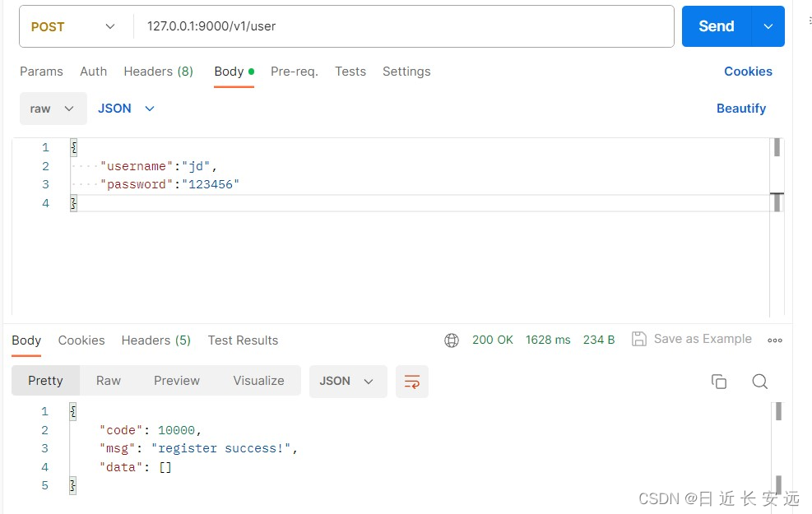
Task: Select the Preview response view
Action: point(177,381)
